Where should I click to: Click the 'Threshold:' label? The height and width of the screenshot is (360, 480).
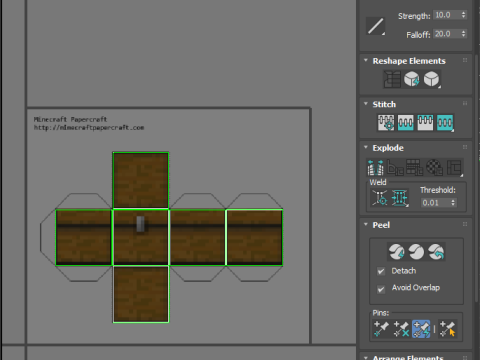[x=438, y=190]
